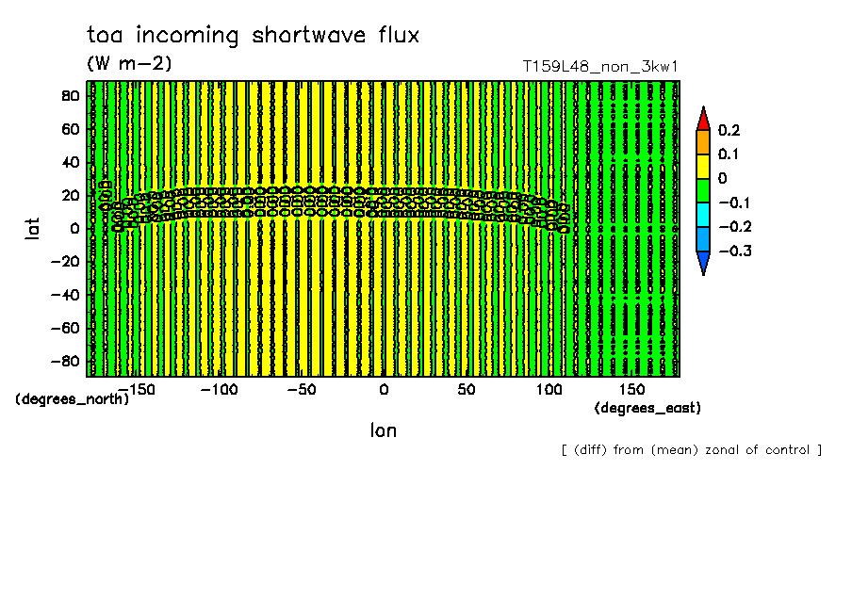Click the orange colorbar segment
This screenshot has height=616, width=852.
(703, 142)
